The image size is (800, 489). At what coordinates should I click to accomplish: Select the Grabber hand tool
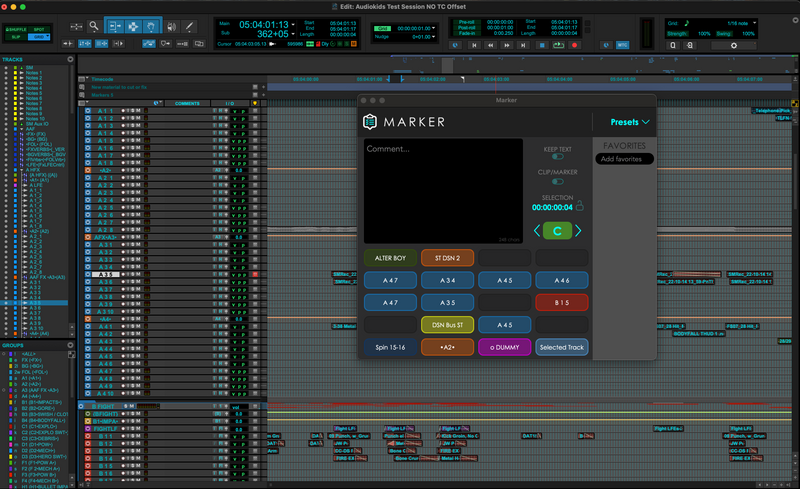(151, 26)
